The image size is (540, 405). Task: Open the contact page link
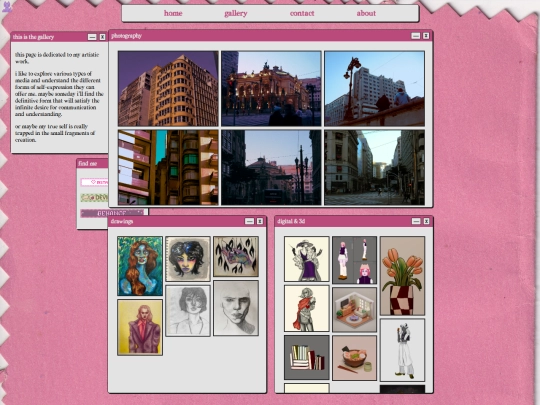pos(302,13)
